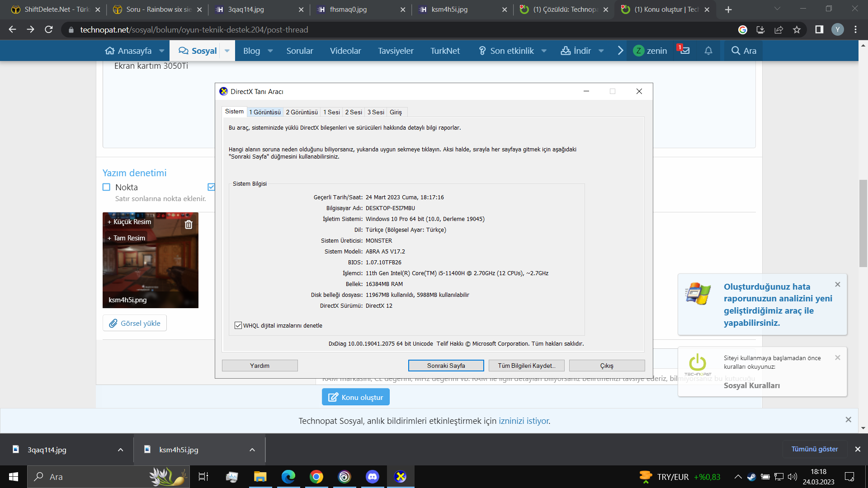The width and height of the screenshot is (868, 488).
Task: Delete the ksm4h5i.png attachment with trash icon
Action: pyautogui.click(x=189, y=225)
